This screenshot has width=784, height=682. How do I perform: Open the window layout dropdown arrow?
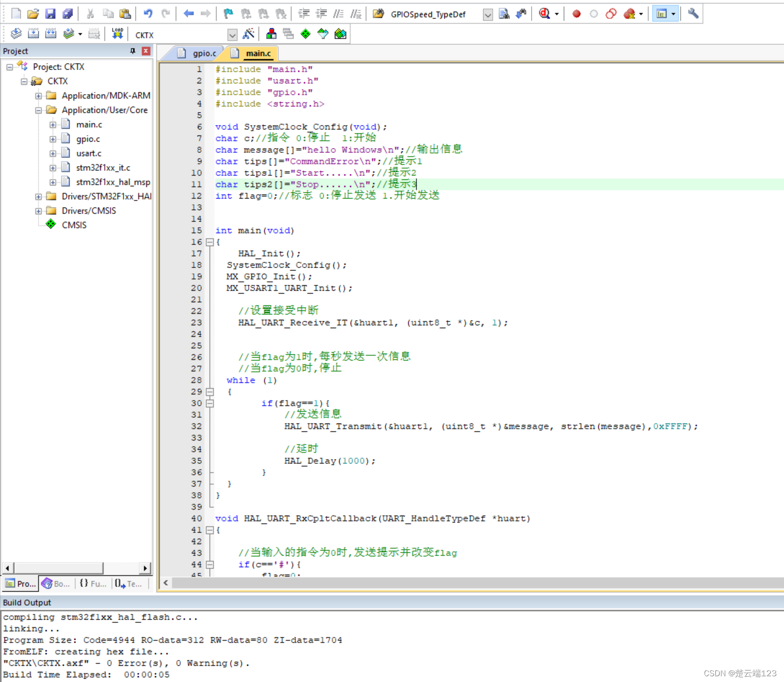pos(673,14)
